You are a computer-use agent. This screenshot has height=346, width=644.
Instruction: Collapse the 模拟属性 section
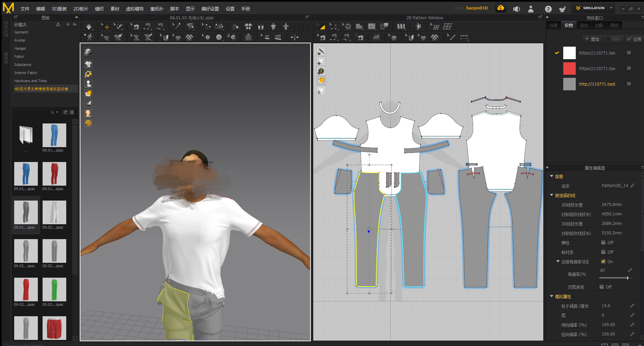coord(552,296)
